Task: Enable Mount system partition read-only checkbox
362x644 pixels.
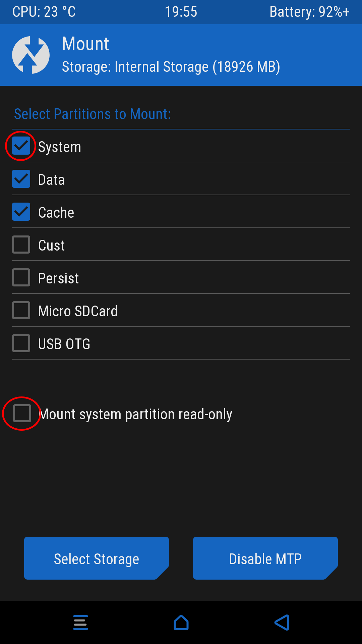Action: tap(22, 413)
